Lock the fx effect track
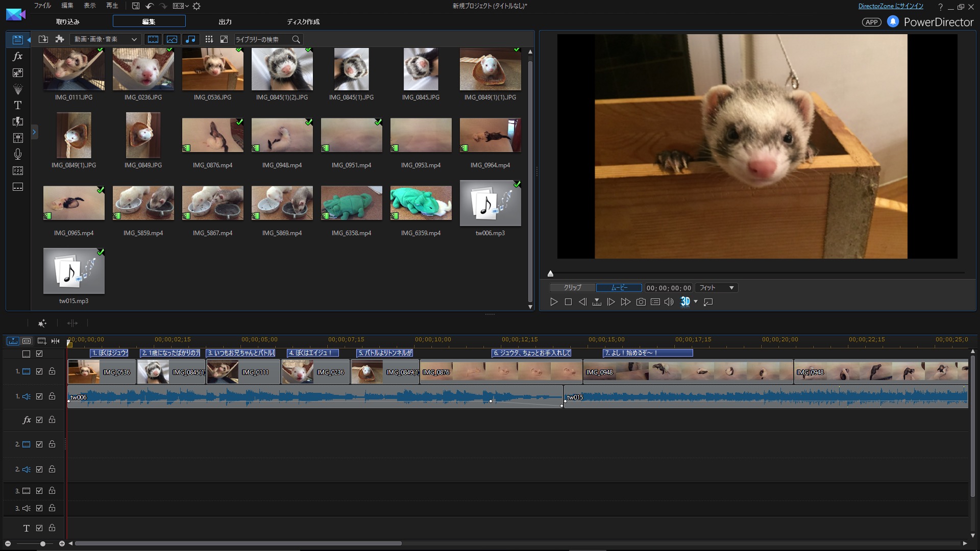980x551 pixels. (52, 420)
